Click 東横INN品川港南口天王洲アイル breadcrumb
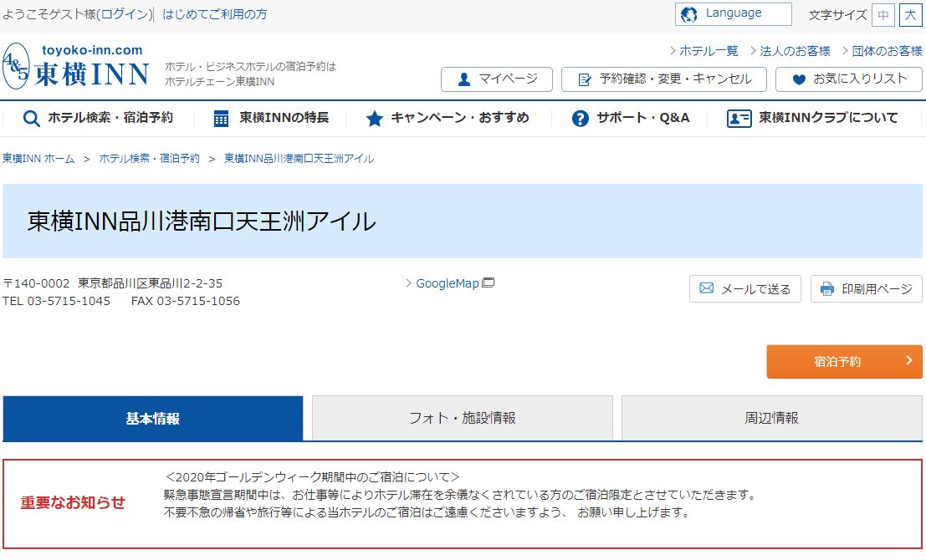 click(299, 159)
